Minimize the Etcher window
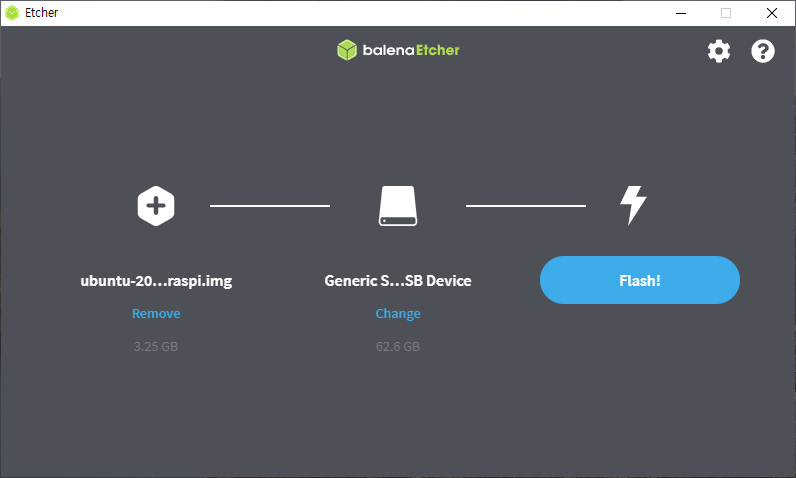The width and height of the screenshot is (796, 478). pyautogui.click(x=681, y=13)
